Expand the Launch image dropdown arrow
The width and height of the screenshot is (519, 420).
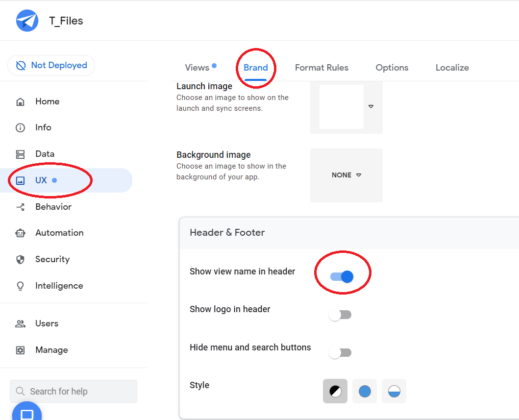(x=371, y=106)
